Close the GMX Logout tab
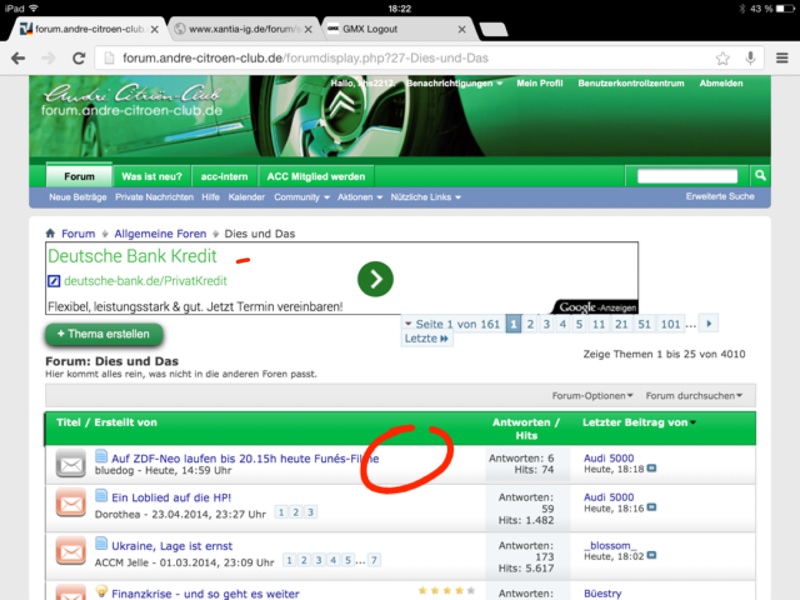This screenshot has height=600, width=800. pyautogui.click(x=462, y=30)
